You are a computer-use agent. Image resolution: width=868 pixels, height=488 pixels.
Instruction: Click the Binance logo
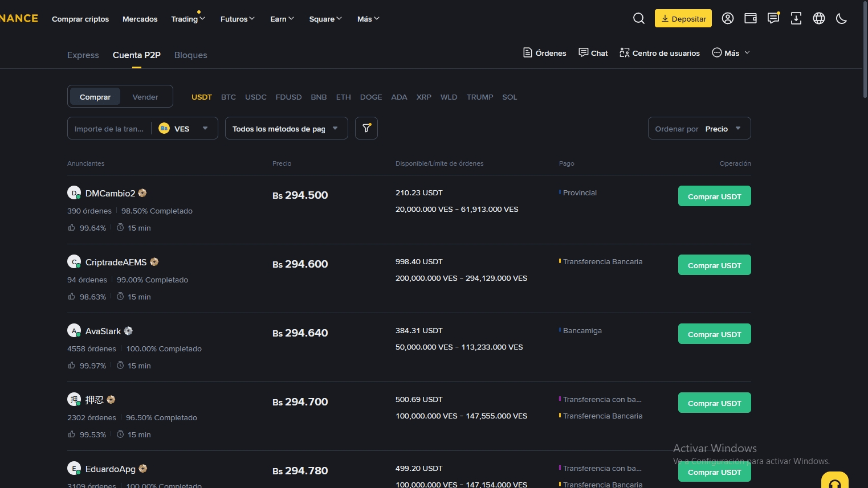(19, 18)
